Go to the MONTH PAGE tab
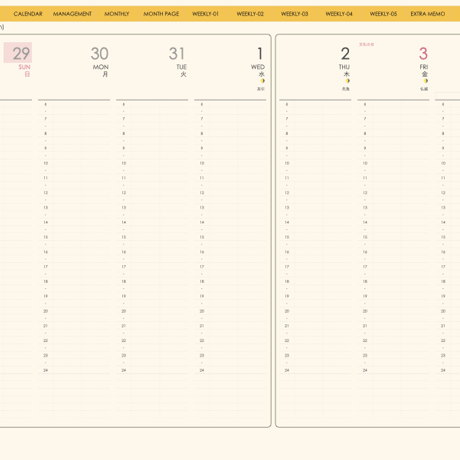Image resolution: width=460 pixels, height=460 pixels. (161, 14)
